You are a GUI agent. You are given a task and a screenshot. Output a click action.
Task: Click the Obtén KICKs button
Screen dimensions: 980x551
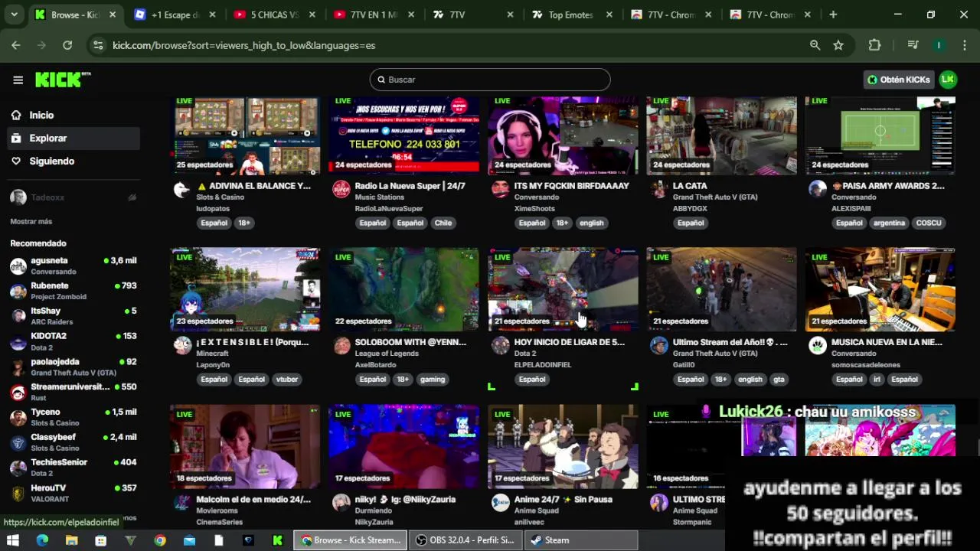pyautogui.click(x=899, y=80)
